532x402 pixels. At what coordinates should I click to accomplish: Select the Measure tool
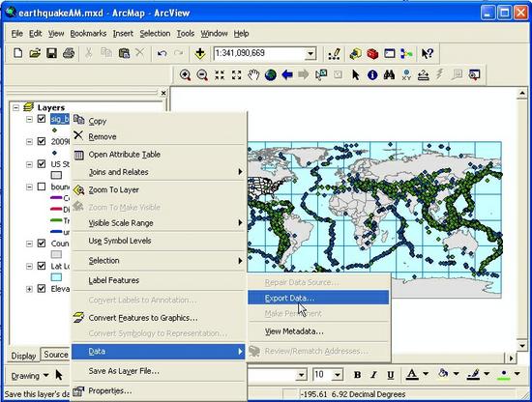424,75
